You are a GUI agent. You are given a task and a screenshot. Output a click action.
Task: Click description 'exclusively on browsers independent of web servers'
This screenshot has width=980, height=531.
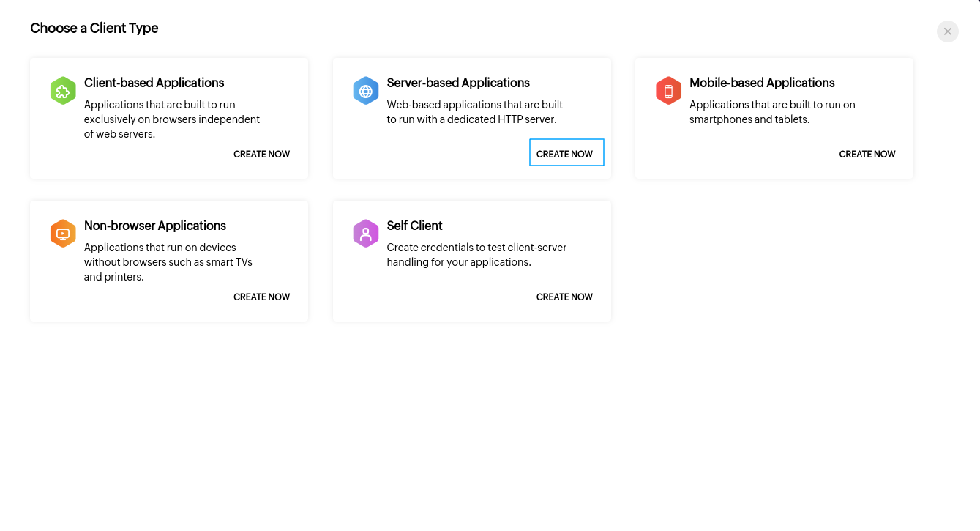(172, 127)
